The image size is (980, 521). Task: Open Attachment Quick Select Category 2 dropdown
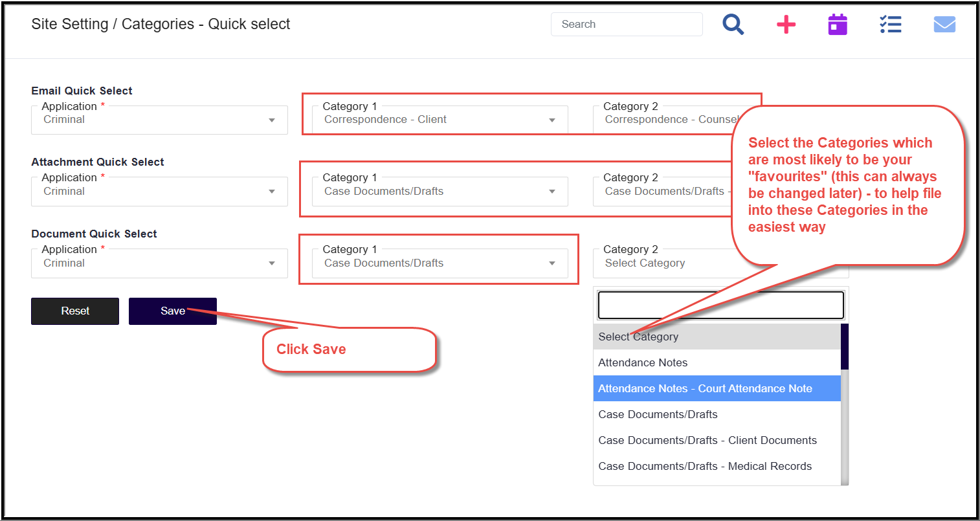tap(662, 192)
